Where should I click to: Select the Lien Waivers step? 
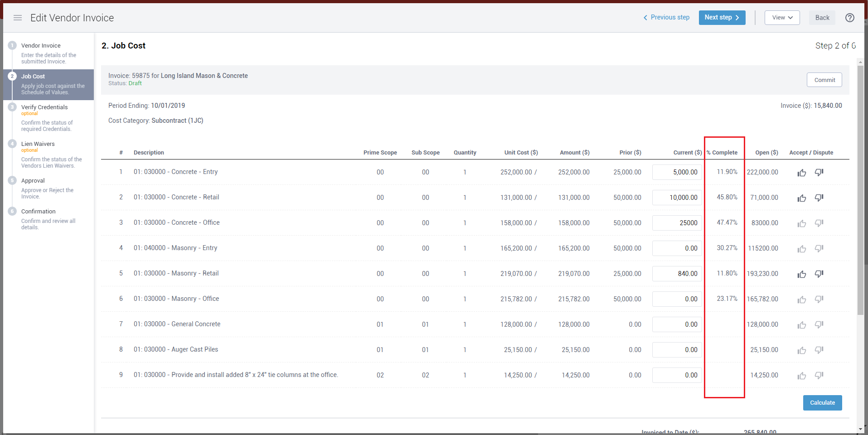tap(38, 144)
